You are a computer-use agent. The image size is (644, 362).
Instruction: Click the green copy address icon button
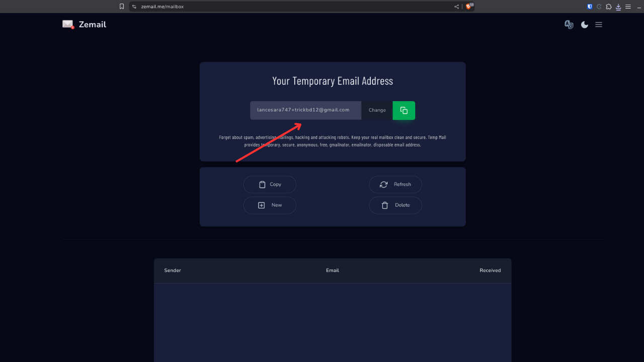404,111
